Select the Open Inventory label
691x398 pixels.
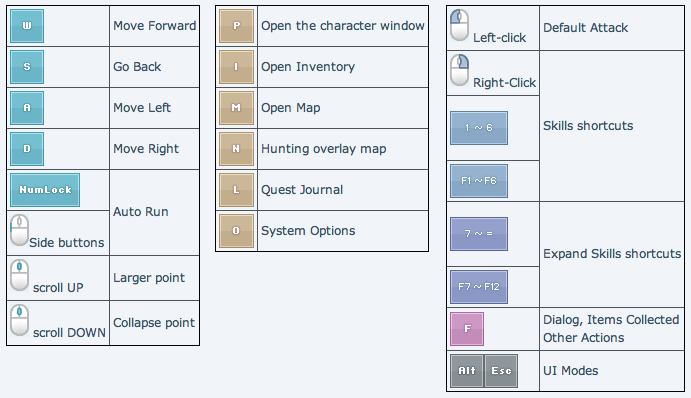click(x=308, y=67)
